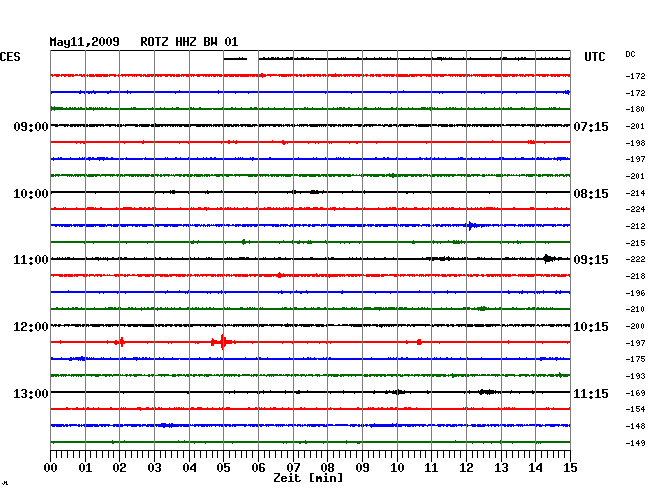
Task: Select the 13:00 local time label
Action: click(31, 393)
